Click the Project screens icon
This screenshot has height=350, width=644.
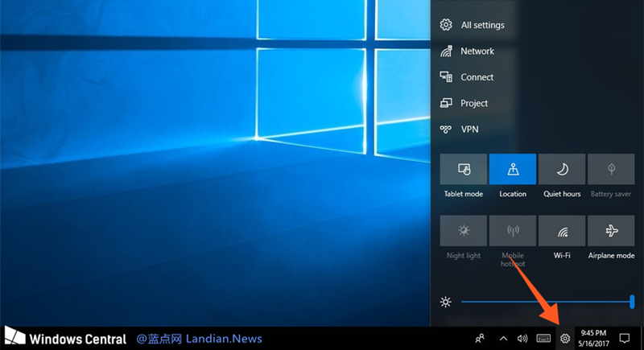pyautogui.click(x=446, y=103)
